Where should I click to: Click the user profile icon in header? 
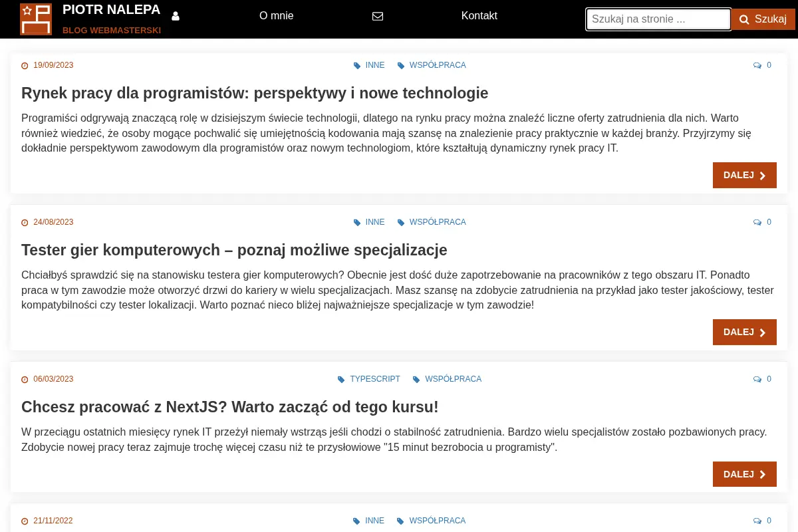tap(176, 16)
